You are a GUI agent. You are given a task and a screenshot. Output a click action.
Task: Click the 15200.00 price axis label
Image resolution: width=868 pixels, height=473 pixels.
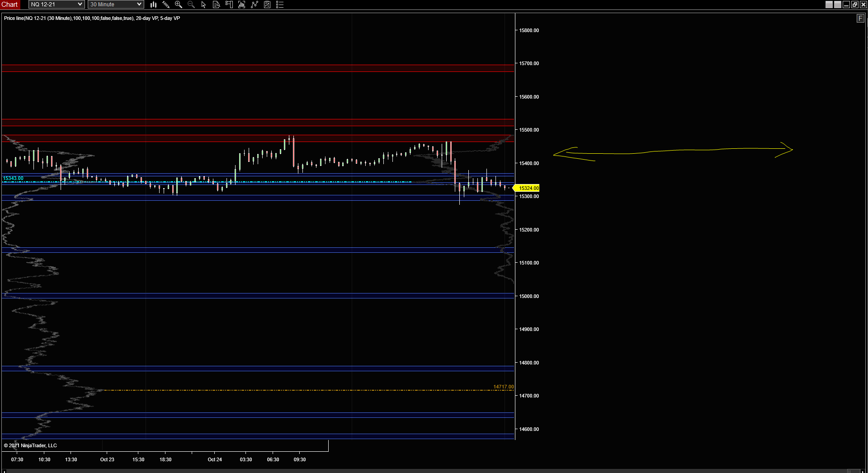529,230
